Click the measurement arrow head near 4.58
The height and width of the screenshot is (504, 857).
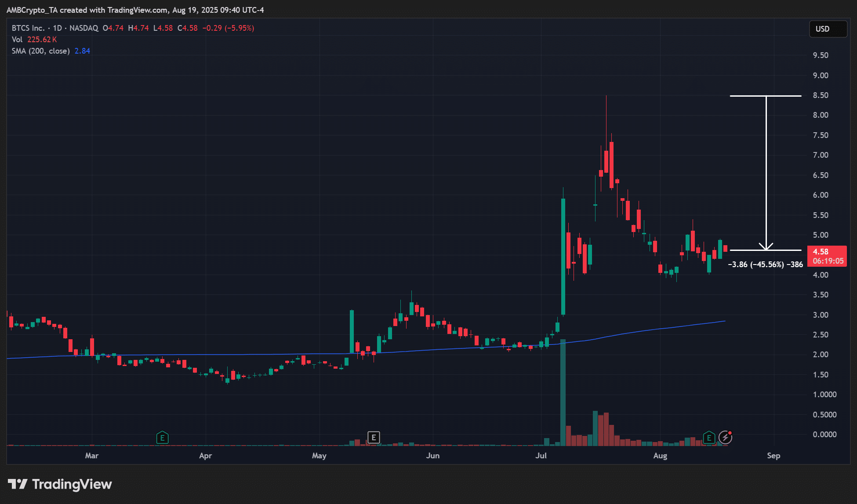coord(766,247)
